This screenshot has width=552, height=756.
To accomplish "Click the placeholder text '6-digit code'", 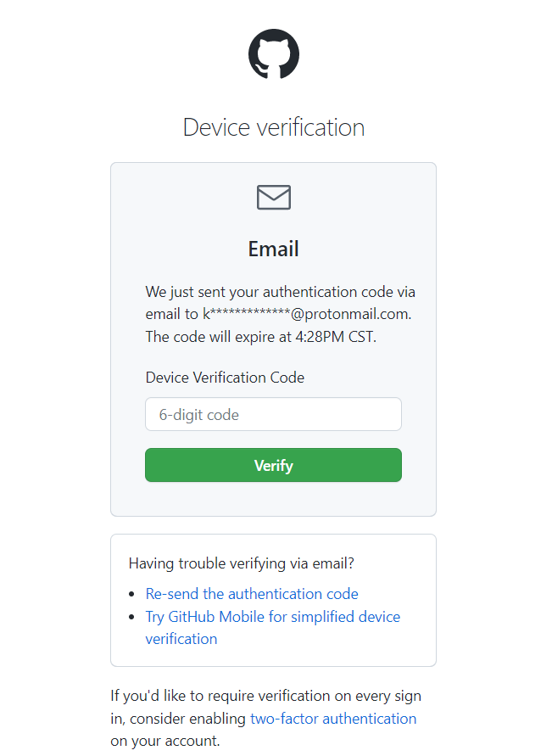I will coord(199,415).
